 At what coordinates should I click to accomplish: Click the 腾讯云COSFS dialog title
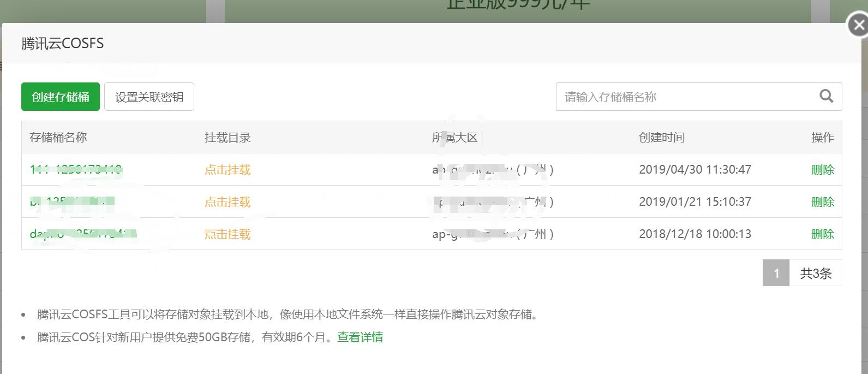(63, 44)
